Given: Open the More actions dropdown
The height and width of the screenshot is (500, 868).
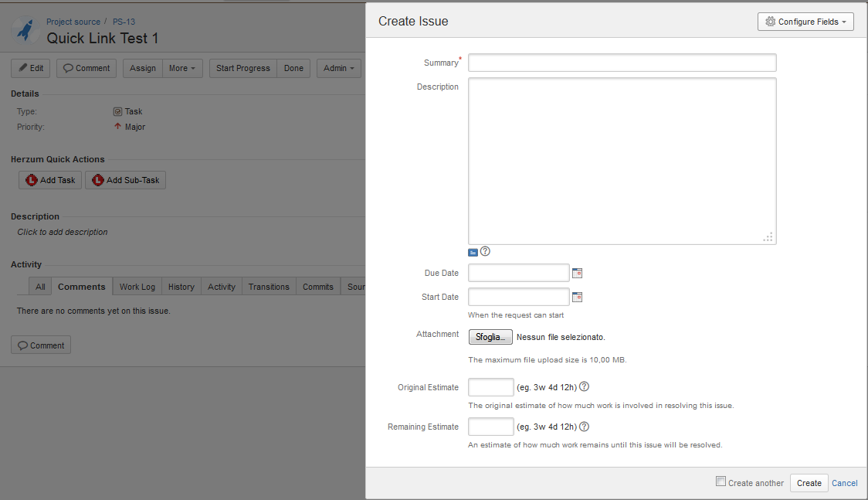Looking at the screenshot, I should pos(183,68).
